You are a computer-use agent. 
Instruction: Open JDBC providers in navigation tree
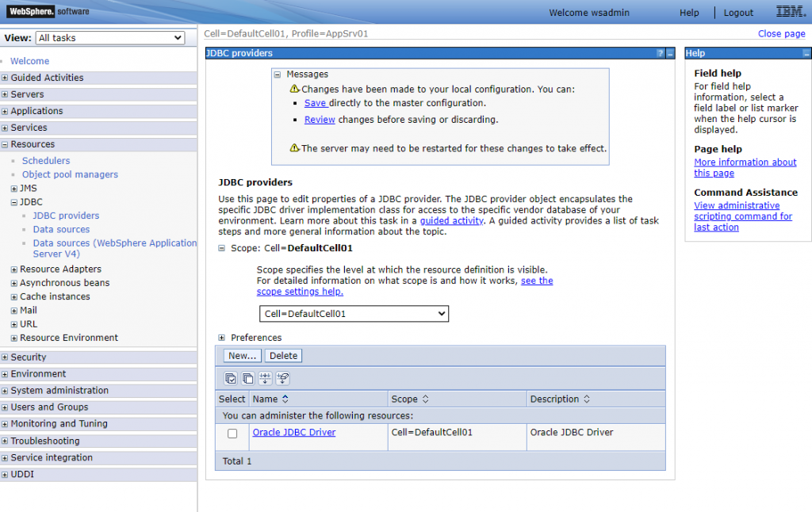[67, 216]
